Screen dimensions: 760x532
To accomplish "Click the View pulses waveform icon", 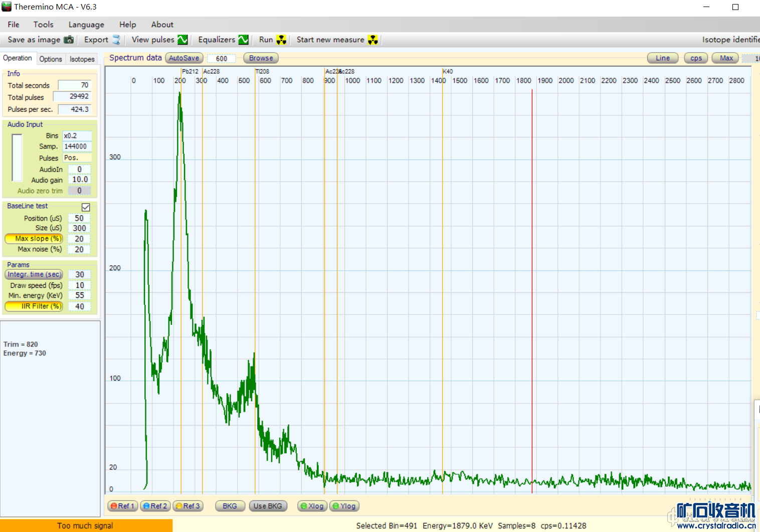I will [x=182, y=40].
